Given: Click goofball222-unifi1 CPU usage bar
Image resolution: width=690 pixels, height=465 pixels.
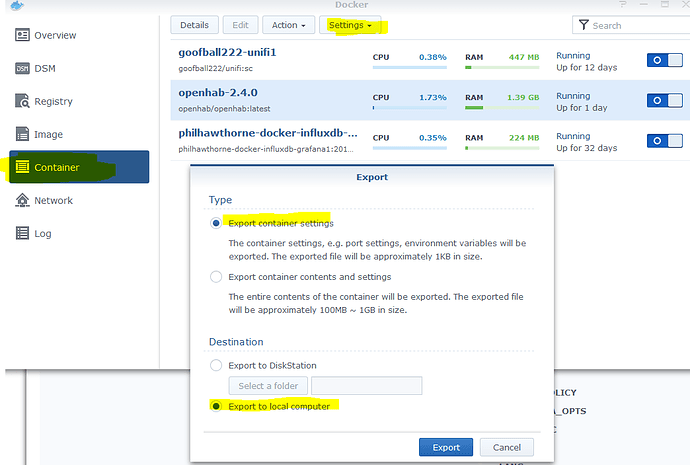Looking at the screenshot, I should click(x=410, y=67).
